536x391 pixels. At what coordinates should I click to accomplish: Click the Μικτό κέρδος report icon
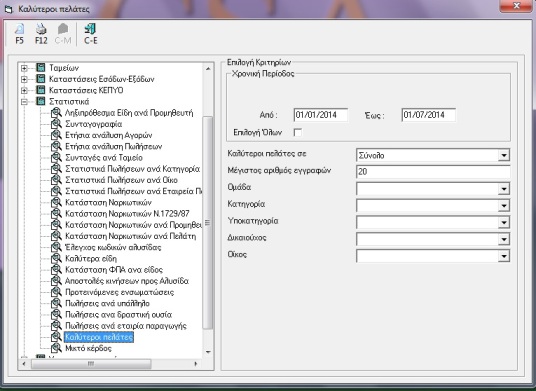click(x=56, y=349)
